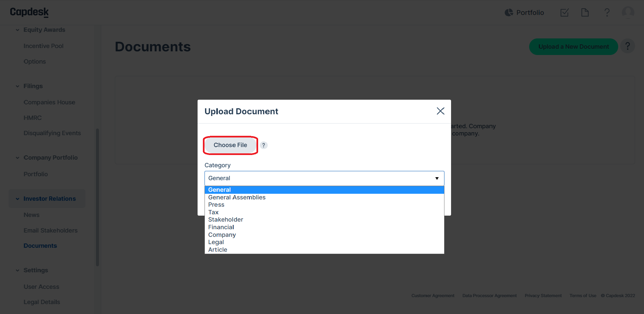
Task: Collapse the Company Portfolio section
Action: 18,158
